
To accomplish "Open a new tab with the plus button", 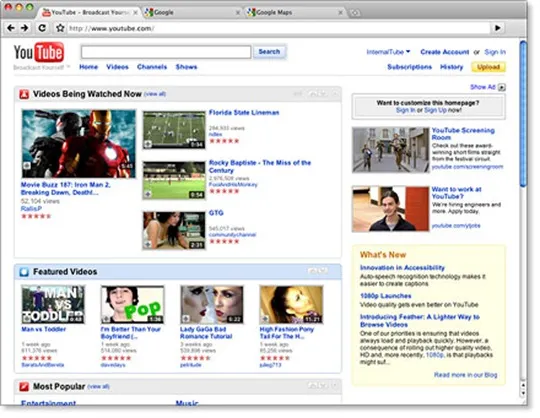I will point(355,13).
